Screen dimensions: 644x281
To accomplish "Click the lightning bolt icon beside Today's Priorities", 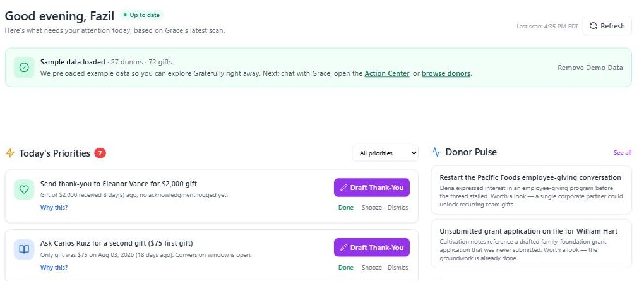I will 10,153.
